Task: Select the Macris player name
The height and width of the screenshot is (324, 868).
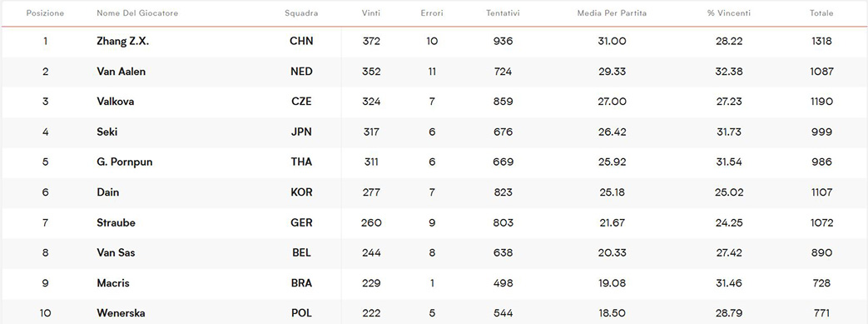Action: (x=113, y=283)
